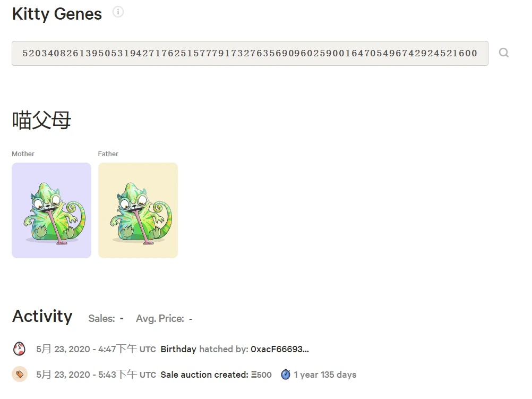Click the Father label text
This screenshot has height=399, width=532.
(x=108, y=154)
